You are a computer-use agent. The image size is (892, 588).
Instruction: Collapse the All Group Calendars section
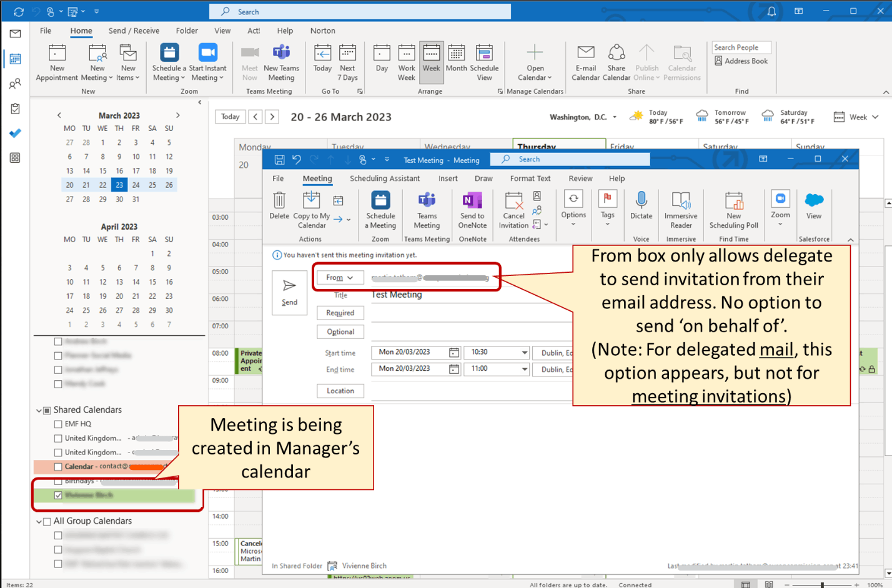coord(40,521)
